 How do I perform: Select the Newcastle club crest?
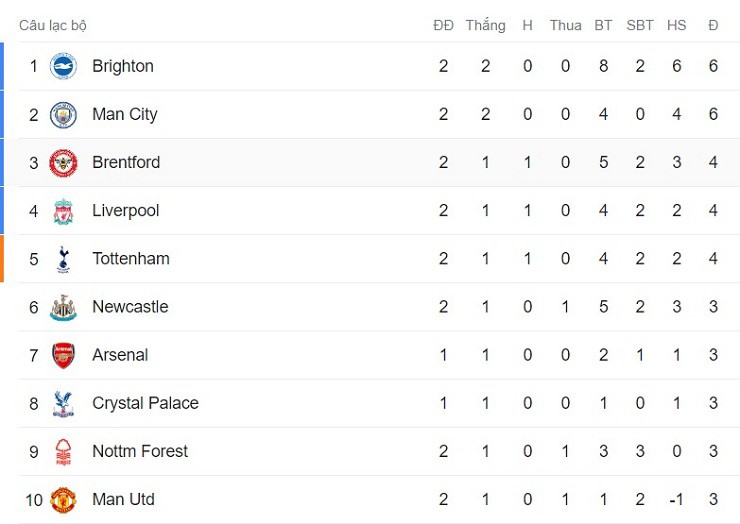63,307
